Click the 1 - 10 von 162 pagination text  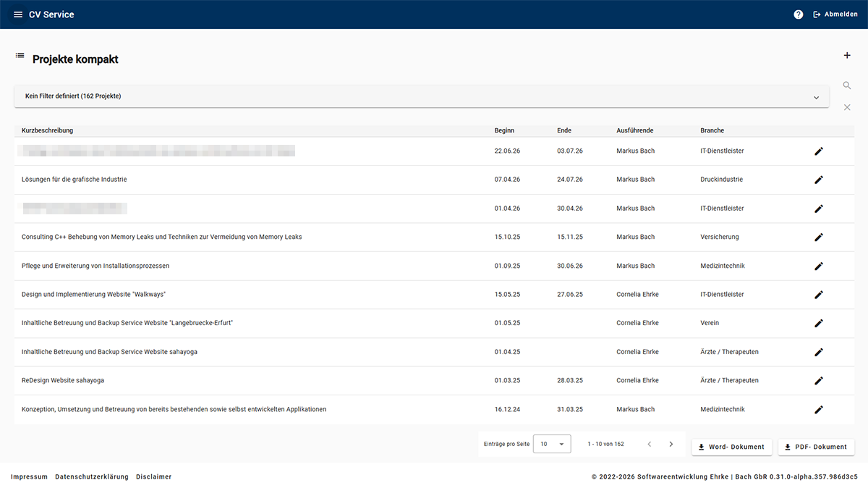pyautogui.click(x=606, y=444)
